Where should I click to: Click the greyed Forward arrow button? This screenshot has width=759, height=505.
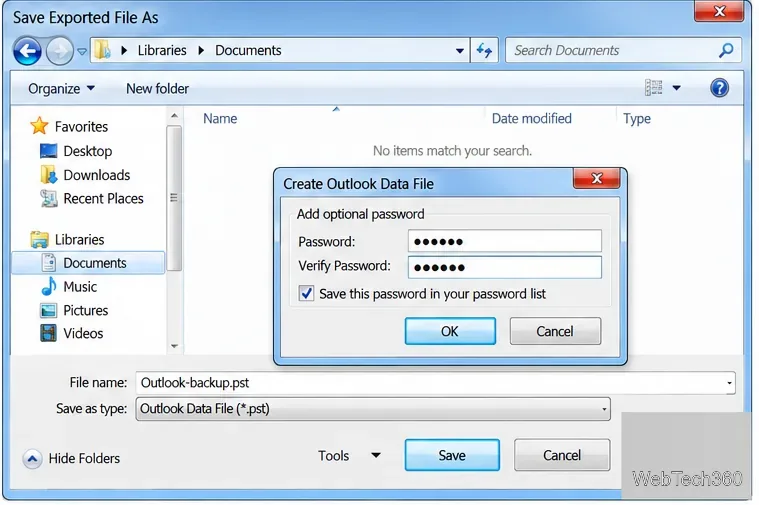[60, 51]
